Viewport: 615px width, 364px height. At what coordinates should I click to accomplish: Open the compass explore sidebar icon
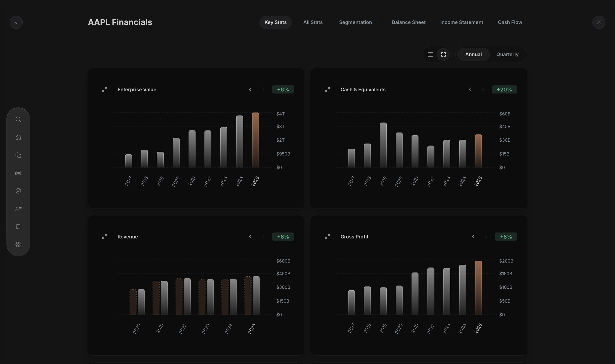pos(18,191)
